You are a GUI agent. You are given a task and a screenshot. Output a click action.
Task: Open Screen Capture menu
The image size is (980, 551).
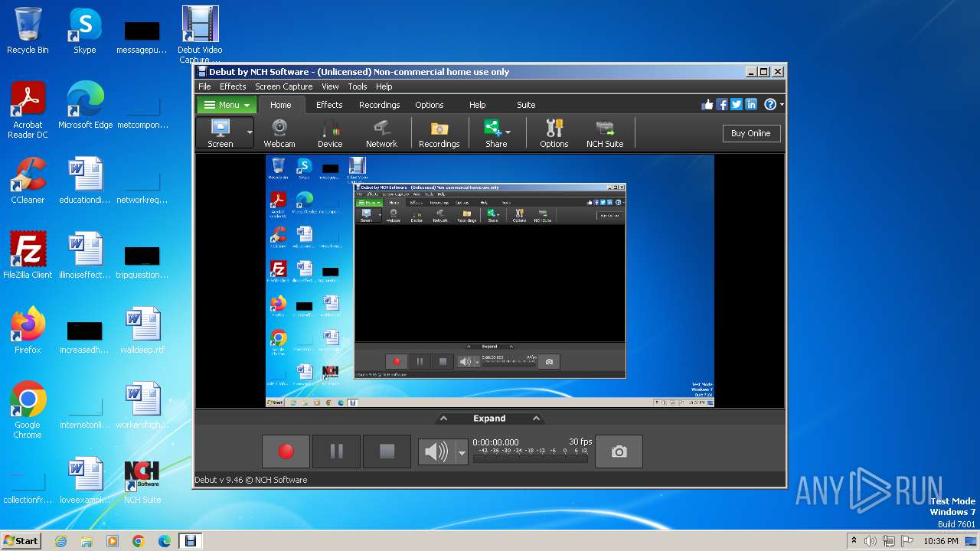283,86
